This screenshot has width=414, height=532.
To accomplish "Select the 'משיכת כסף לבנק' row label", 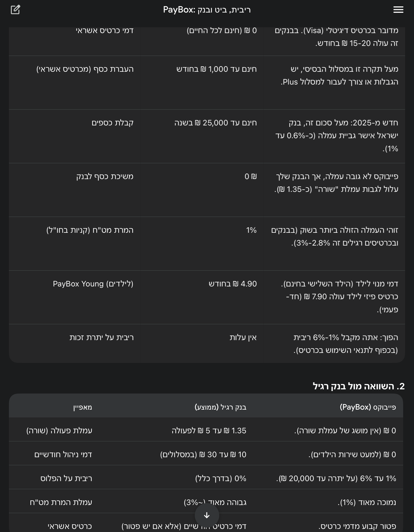I will pyautogui.click(x=105, y=177).
